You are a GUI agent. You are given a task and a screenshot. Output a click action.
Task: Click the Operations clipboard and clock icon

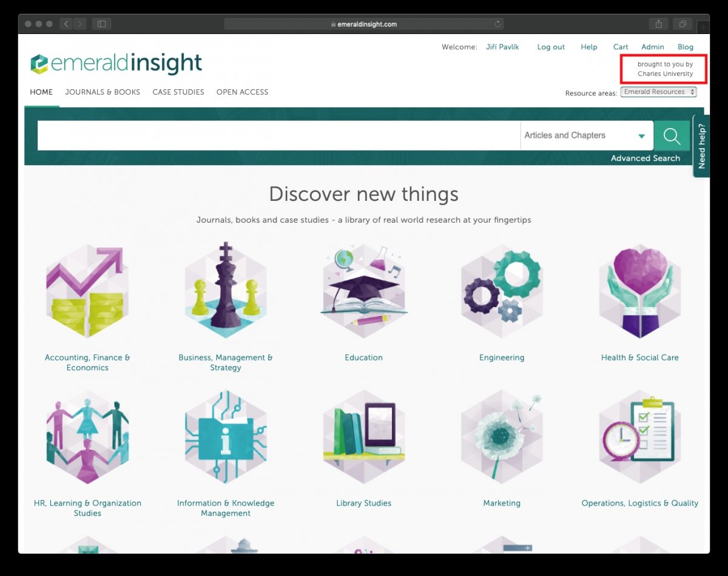pos(639,436)
